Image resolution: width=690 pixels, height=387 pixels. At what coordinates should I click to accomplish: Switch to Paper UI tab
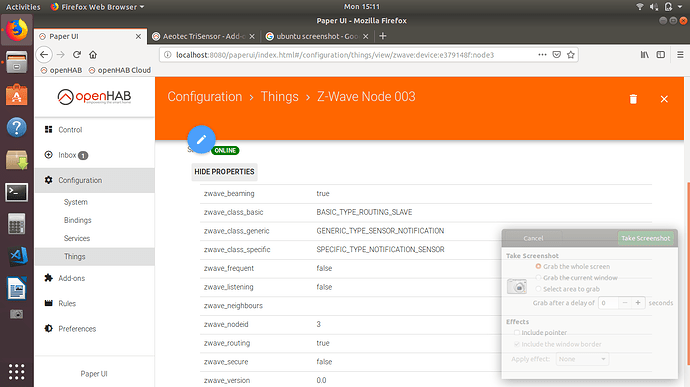[x=90, y=37]
